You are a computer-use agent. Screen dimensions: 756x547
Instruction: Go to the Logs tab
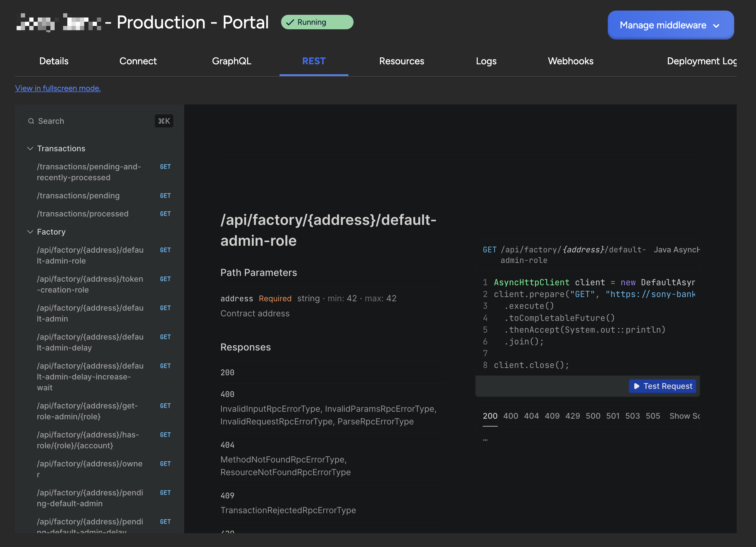486,61
